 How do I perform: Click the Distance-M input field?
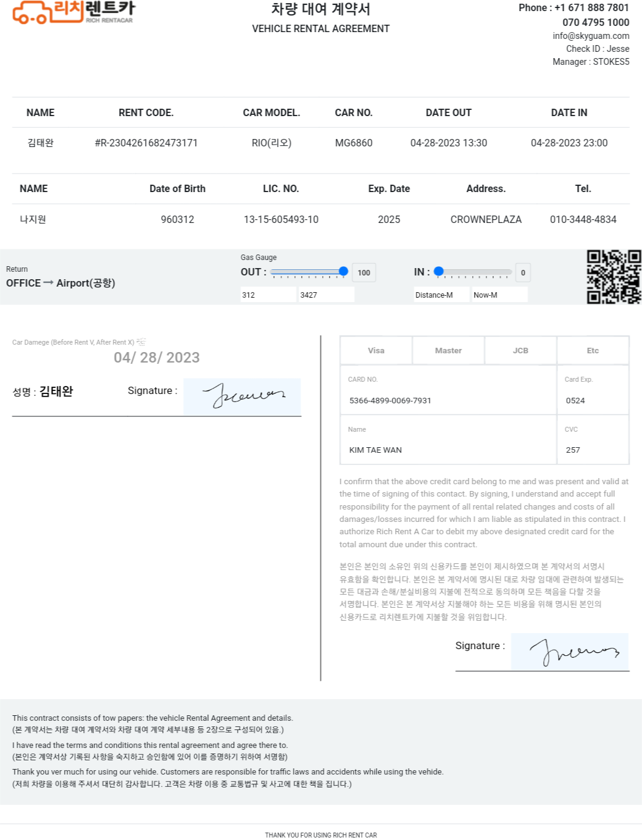coord(442,295)
